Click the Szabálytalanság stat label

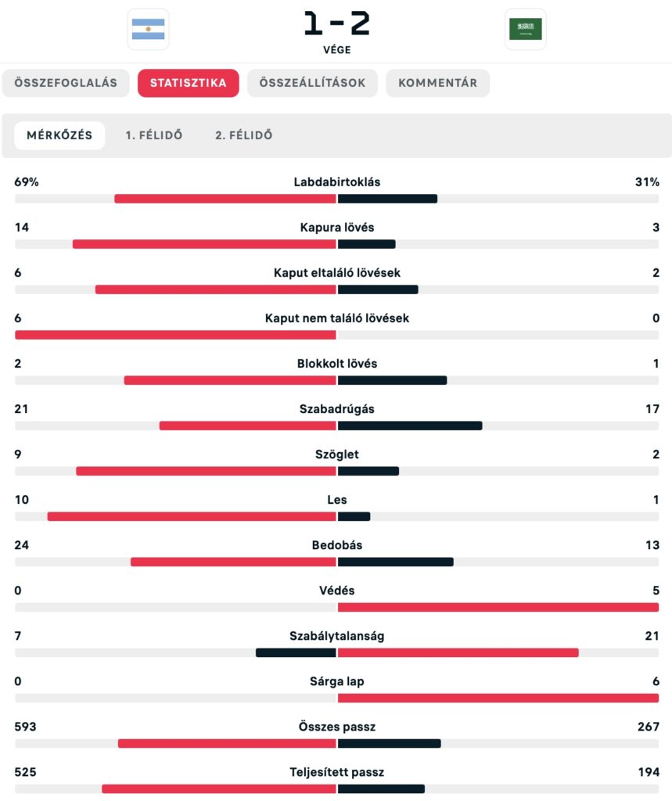click(337, 636)
